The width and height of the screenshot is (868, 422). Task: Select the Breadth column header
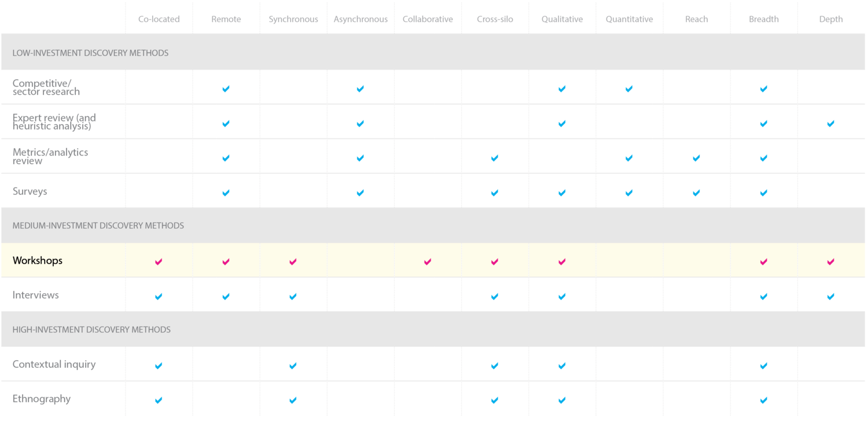click(763, 19)
